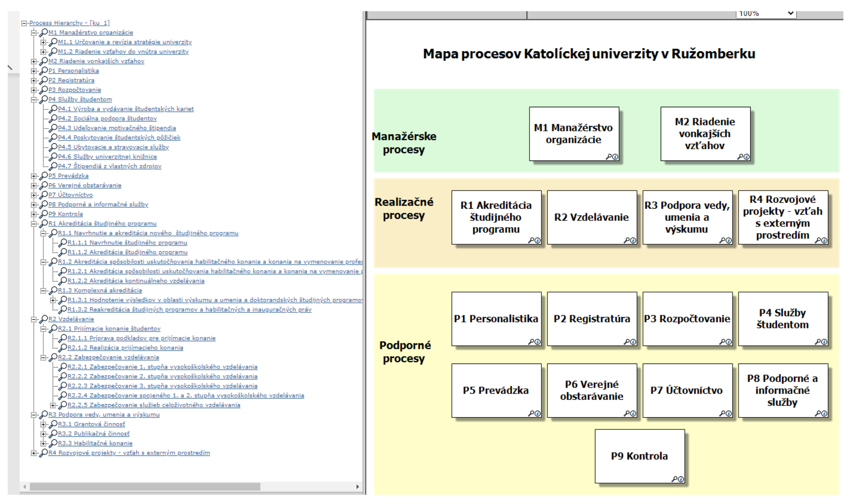Expand the M2 Riadenie vonkajších vzťahov node
The height and width of the screenshot is (504, 860).
pos(34,62)
